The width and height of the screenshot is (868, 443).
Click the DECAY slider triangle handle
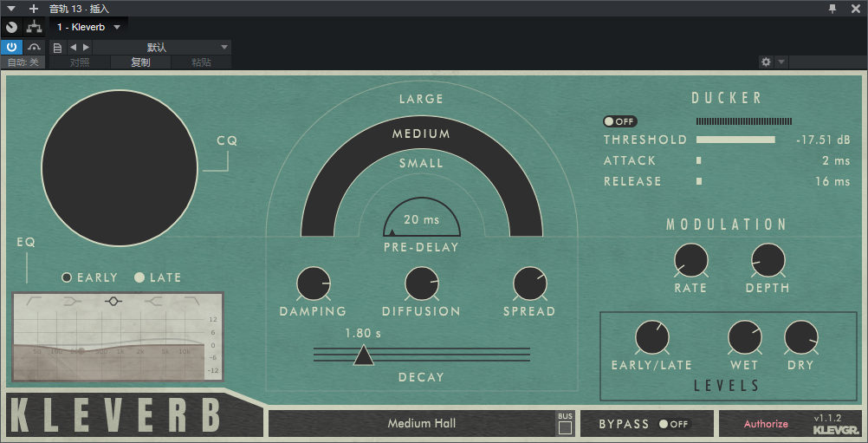tap(364, 355)
